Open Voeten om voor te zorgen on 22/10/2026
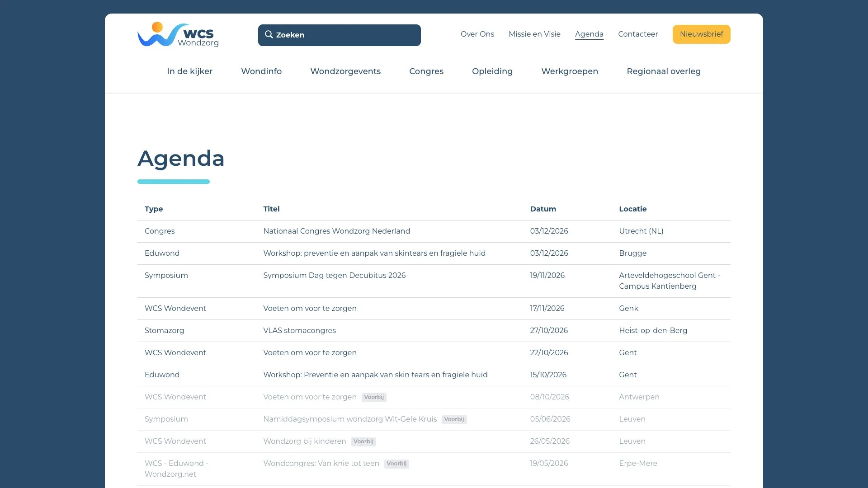This screenshot has height=488, width=868. pos(310,353)
